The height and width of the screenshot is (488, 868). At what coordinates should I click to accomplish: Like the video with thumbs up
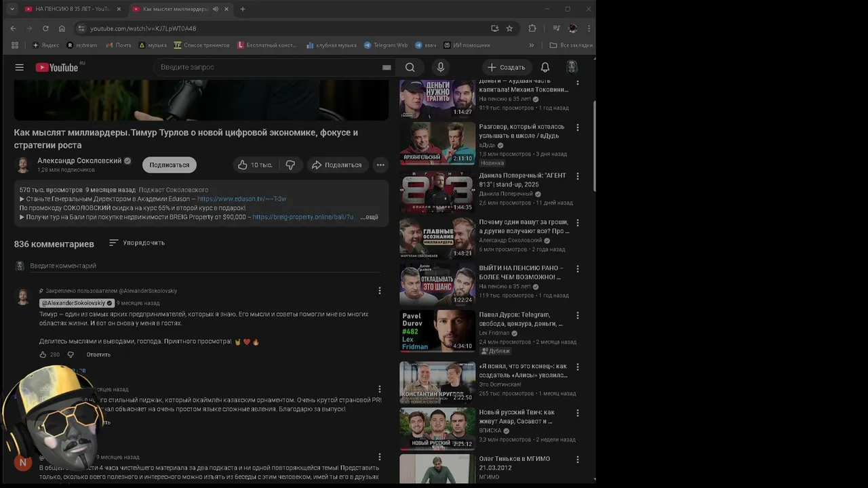pyautogui.click(x=254, y=165)
